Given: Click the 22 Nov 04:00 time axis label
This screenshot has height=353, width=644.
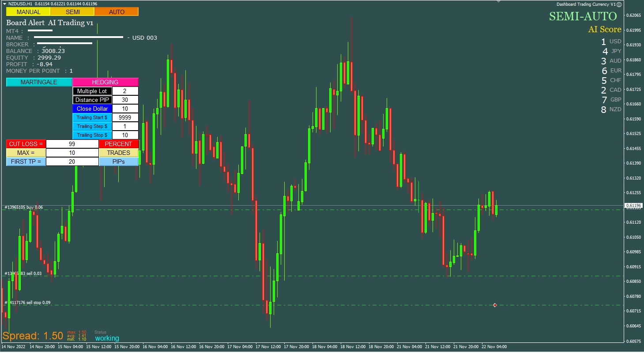Looking at the screenshot, I should click(494, 347).
